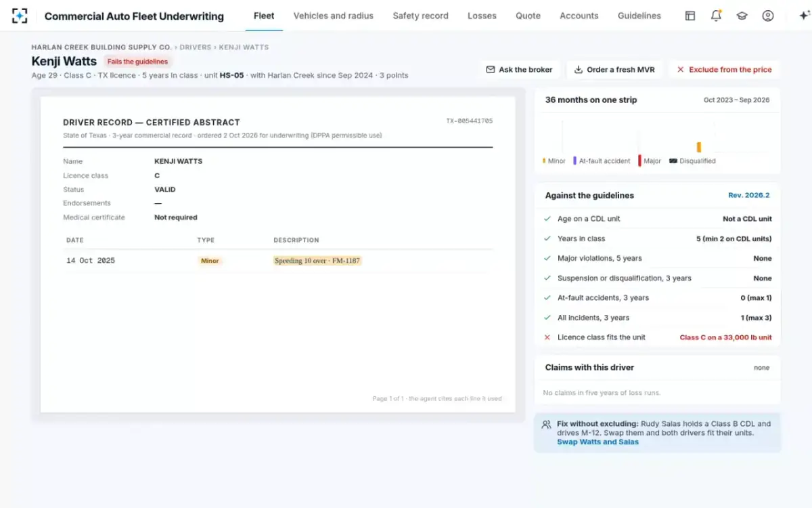Click the Harlan Creek Building Supply Co. breadcrumb
The height and width of the screenshot is (508, 812).
pyautogui.click(x=101, y=47)
